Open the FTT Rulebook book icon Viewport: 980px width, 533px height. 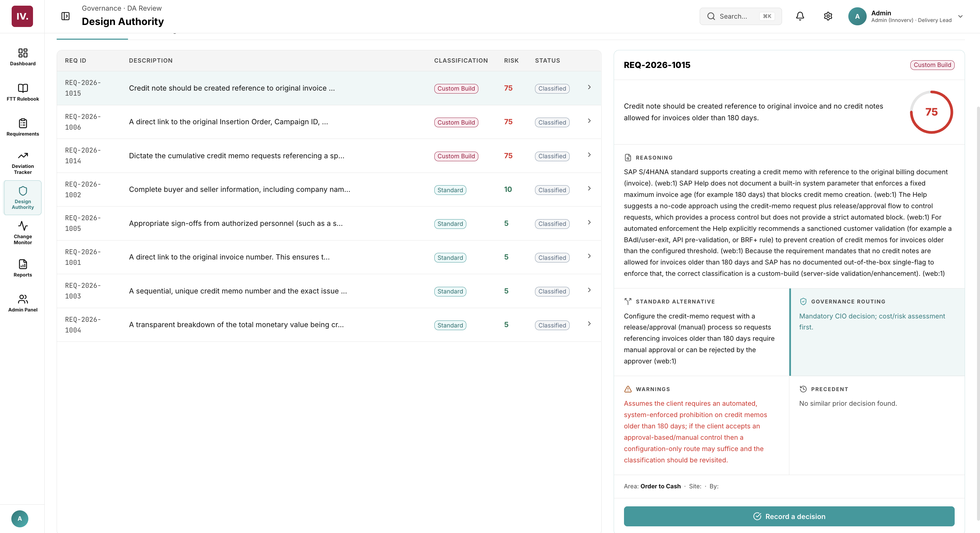[x=23, y=88]
